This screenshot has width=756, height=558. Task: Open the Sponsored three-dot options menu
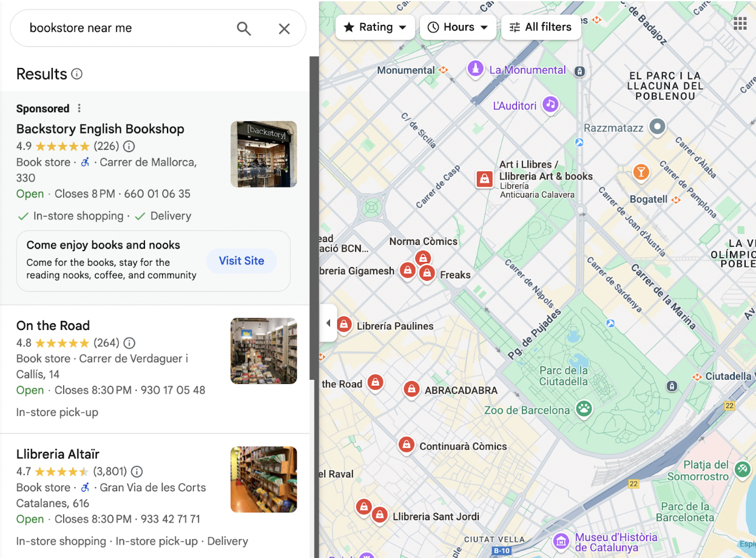click(x=79, y=109)
